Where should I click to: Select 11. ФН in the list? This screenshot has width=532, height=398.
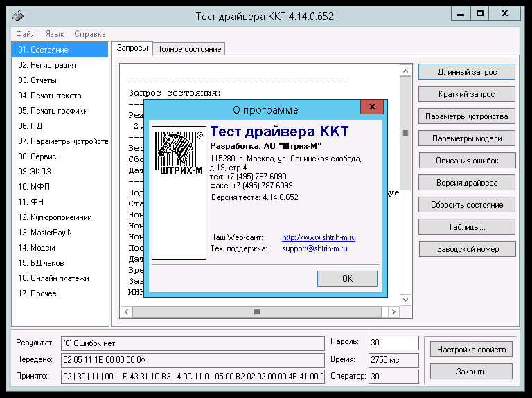60,202
